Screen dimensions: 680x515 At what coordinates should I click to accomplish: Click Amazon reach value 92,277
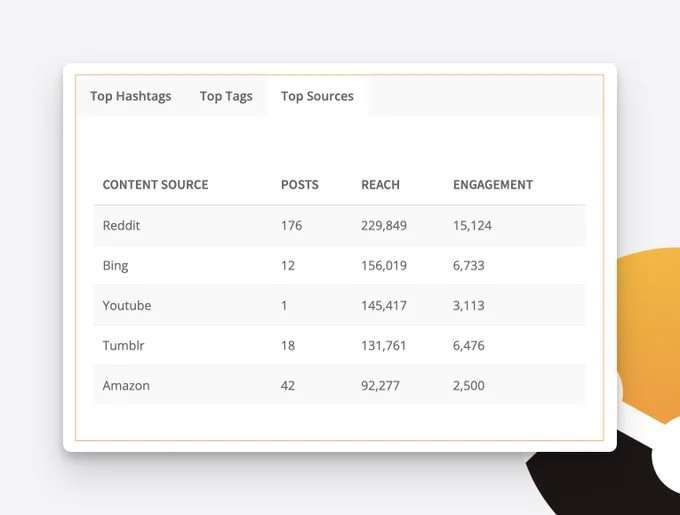(380, 385)
